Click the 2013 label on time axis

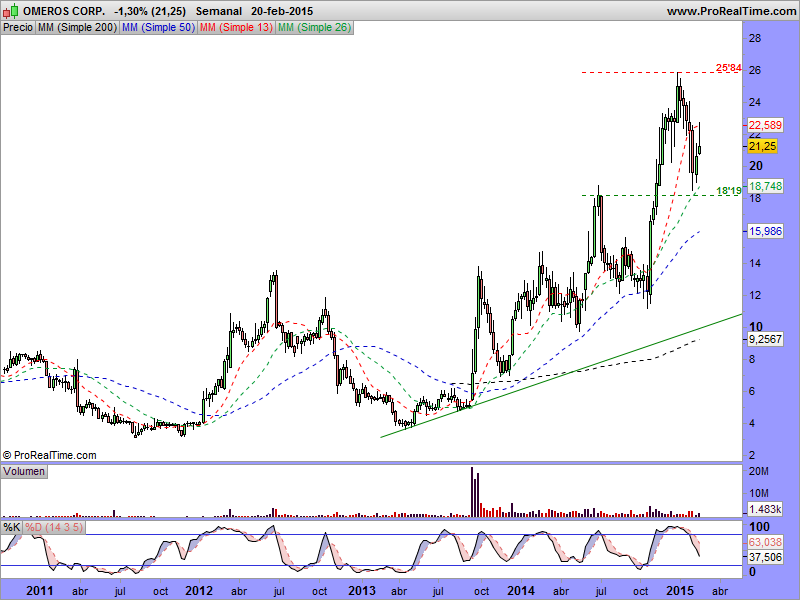point(362,591)
